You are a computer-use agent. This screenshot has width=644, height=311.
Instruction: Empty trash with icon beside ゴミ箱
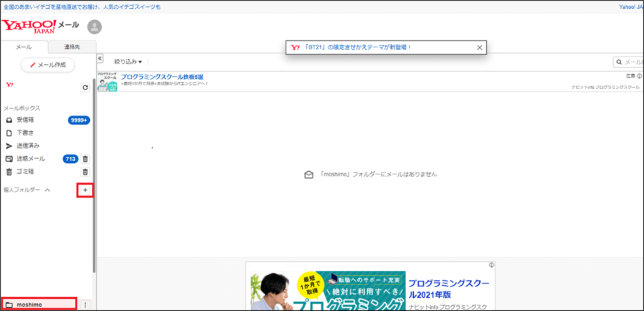[x=85, y=171]
